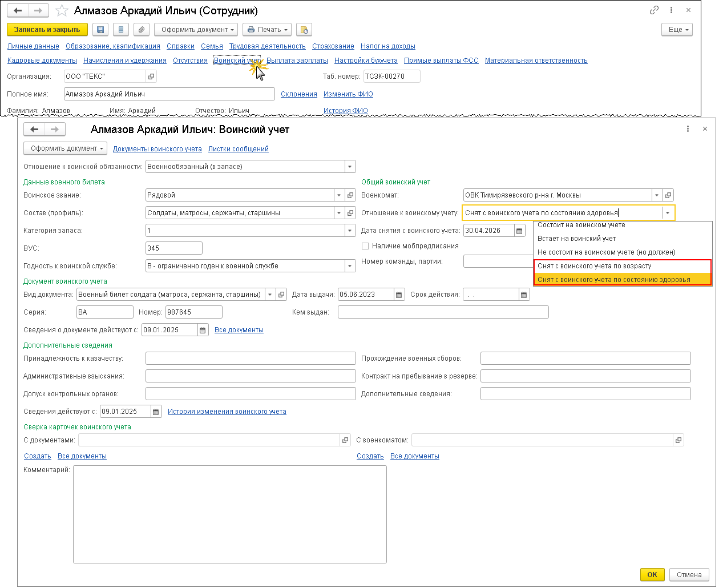Open Выплата зарплаты section link
This screenshot has width=727, height=588.
point(297,61)
